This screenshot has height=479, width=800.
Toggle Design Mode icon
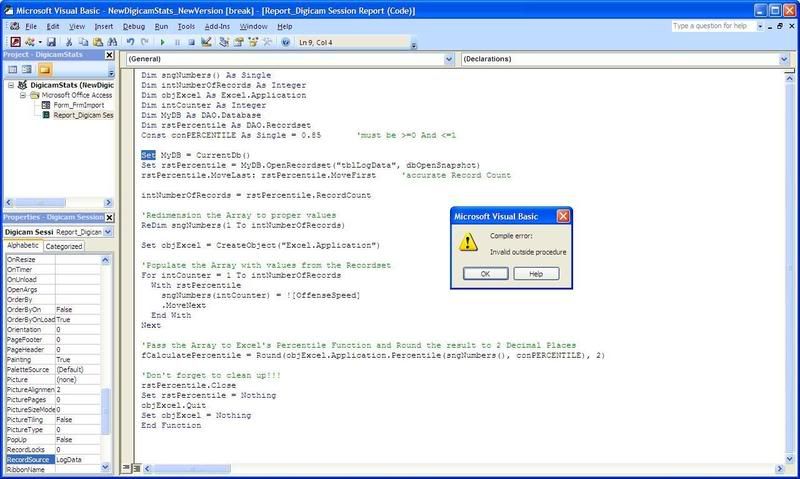206,42
